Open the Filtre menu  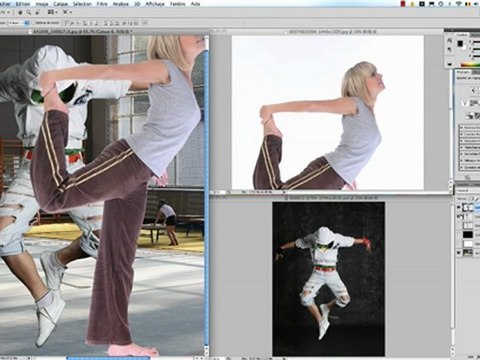(x=102, y=4)
